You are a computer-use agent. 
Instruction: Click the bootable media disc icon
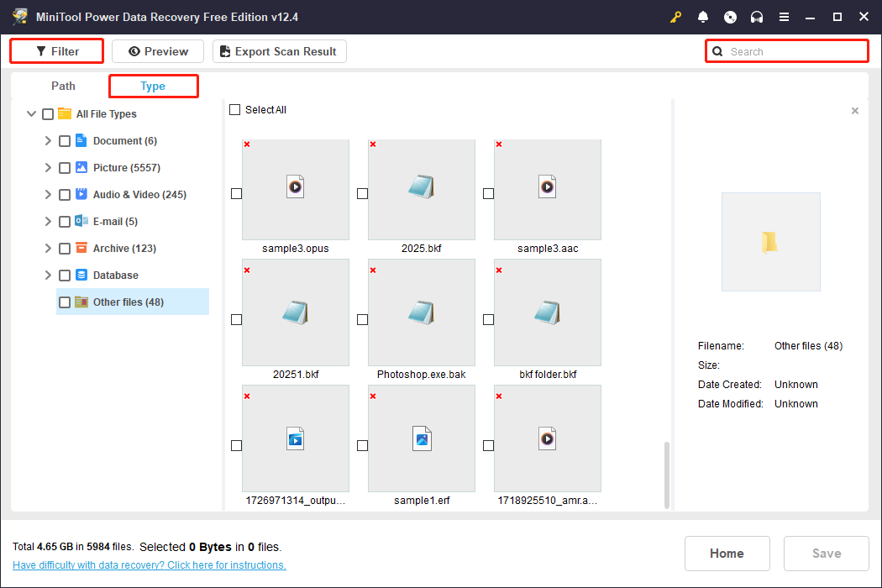click(730, 17)
